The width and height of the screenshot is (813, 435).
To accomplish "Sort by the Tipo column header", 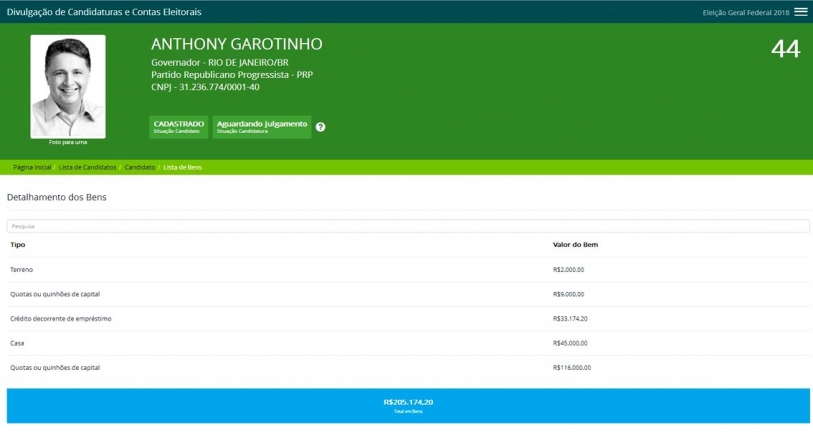I will click(18, 245).
